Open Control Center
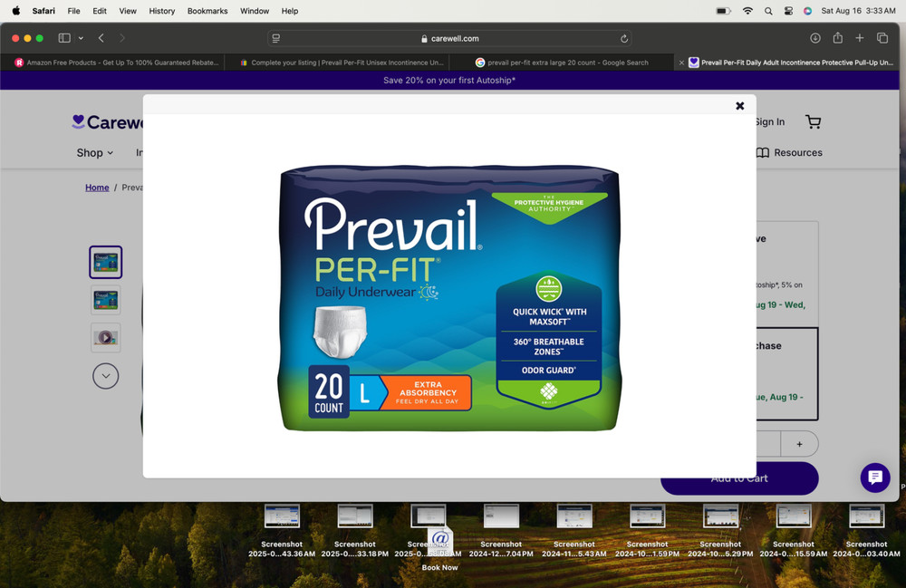 pyautogui.click(x=788, y=10)
